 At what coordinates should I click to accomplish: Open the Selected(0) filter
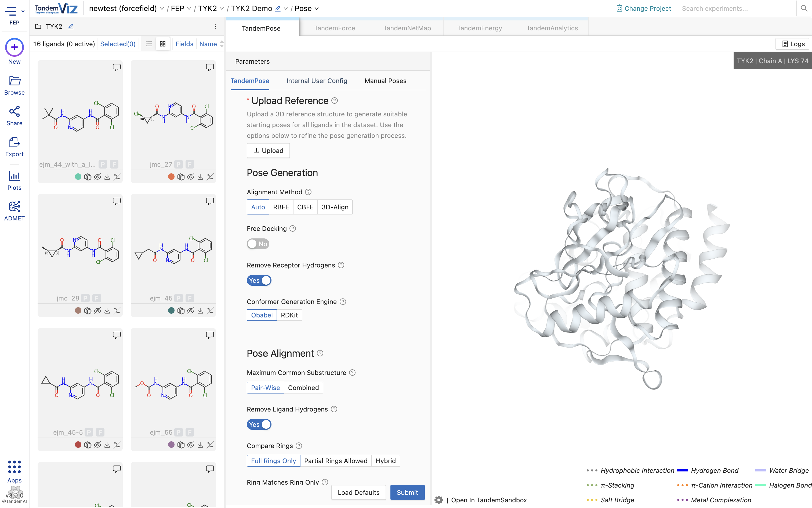coord(118,44)
